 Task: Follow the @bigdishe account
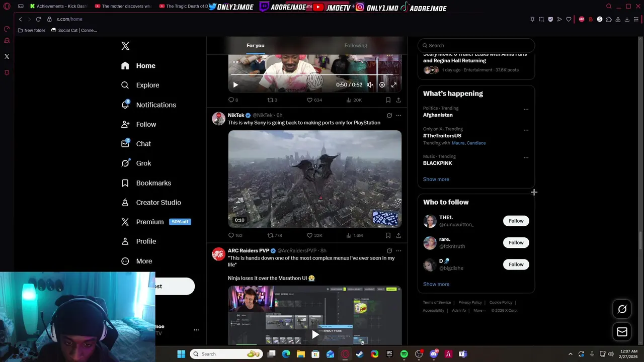516,264
